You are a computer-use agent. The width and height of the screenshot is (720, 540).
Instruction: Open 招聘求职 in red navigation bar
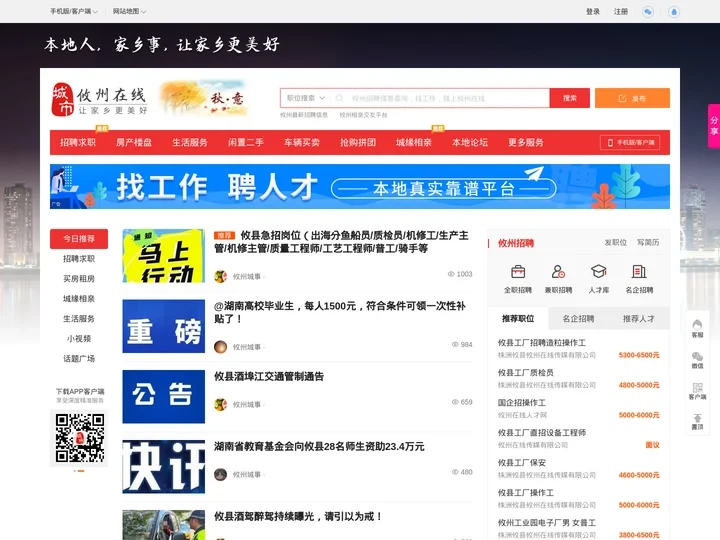pos(78,142)
